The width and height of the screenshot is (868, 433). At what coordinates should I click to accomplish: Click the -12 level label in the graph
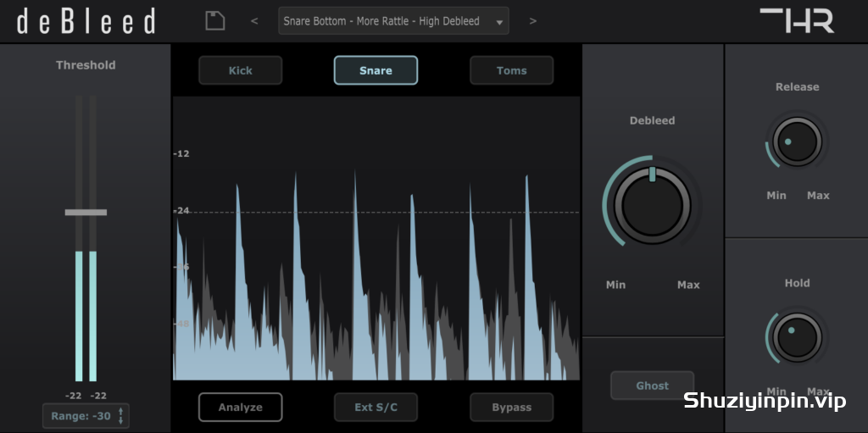tap(181, 153)
